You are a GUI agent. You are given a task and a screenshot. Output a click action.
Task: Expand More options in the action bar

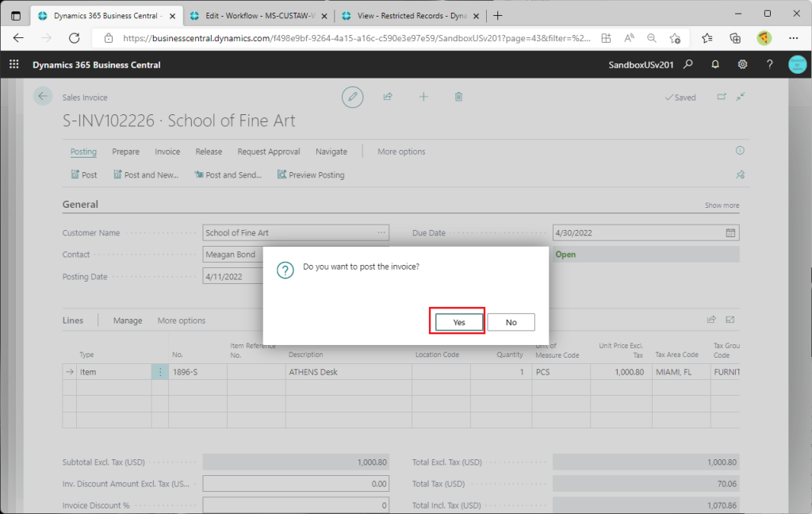(400, 152)
